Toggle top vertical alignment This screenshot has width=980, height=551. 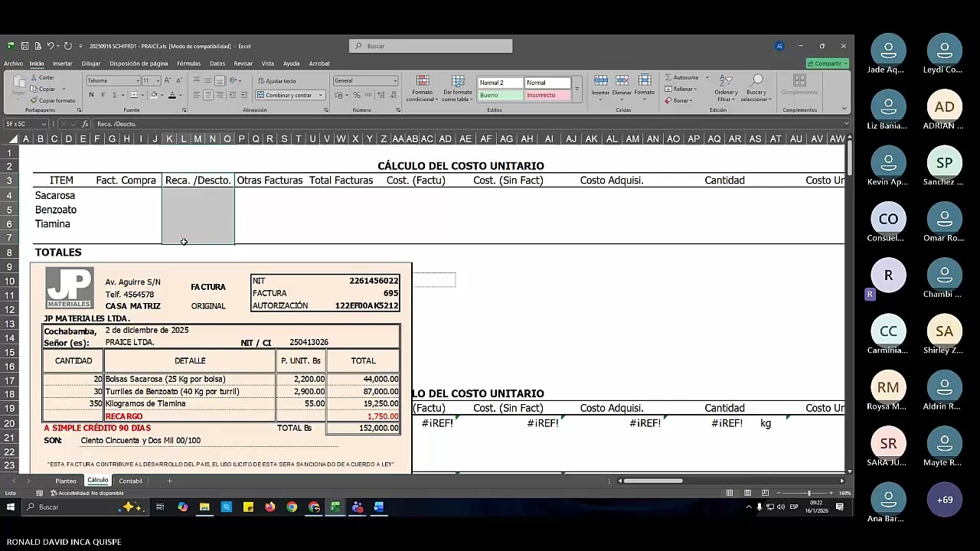click(197, 80)
